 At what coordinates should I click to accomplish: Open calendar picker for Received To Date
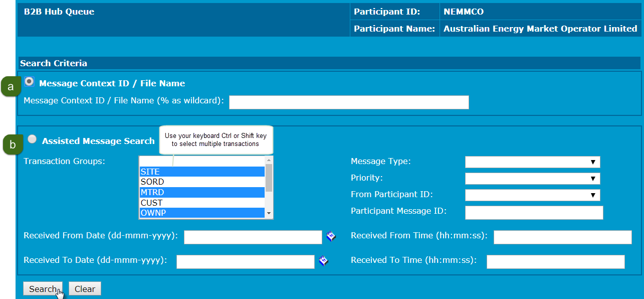[x=323, y=261]
